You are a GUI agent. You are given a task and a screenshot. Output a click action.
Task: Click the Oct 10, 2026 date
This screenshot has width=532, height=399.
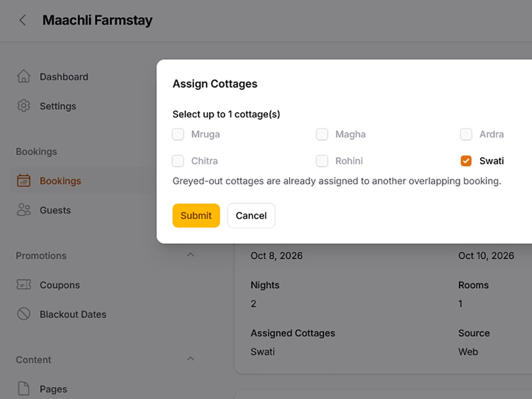(486, 256)
